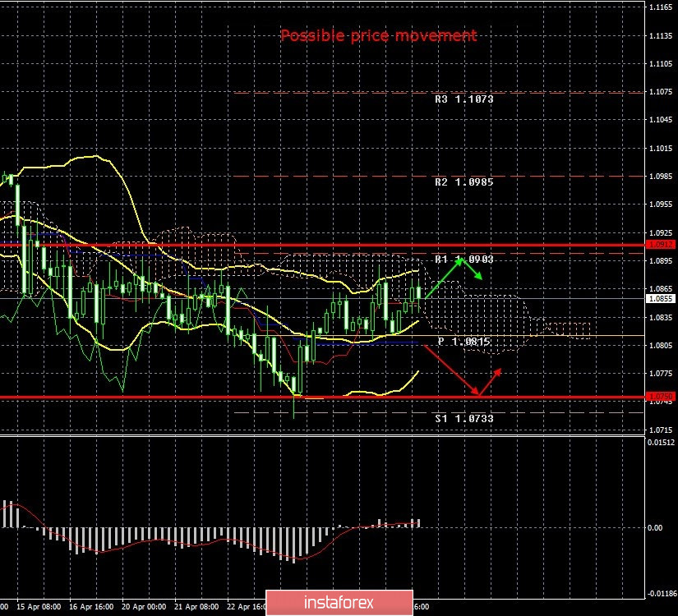Click the R3 1.1073 resistance label
Viewport: 678px width, 616px height.
coord(464,99)
